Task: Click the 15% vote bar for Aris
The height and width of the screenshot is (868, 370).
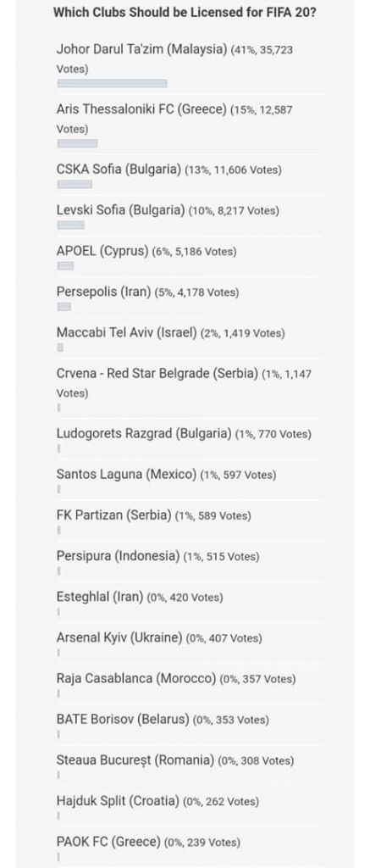Action: 77,143
